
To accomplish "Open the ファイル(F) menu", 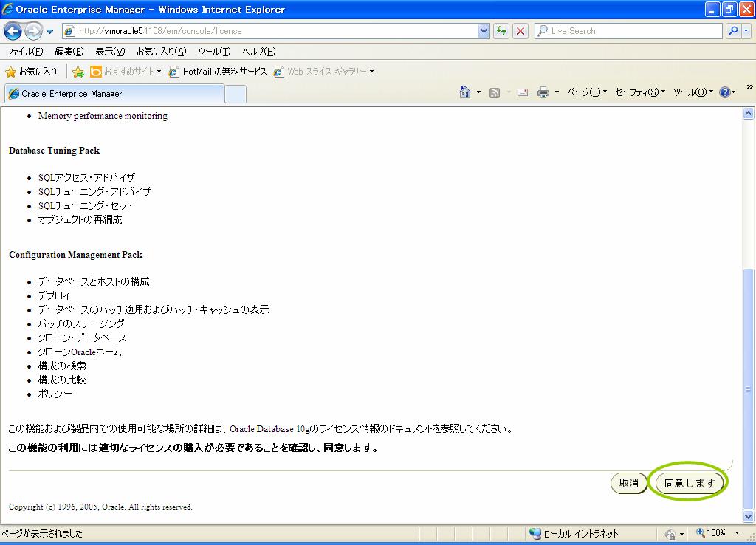I will 24,52.
